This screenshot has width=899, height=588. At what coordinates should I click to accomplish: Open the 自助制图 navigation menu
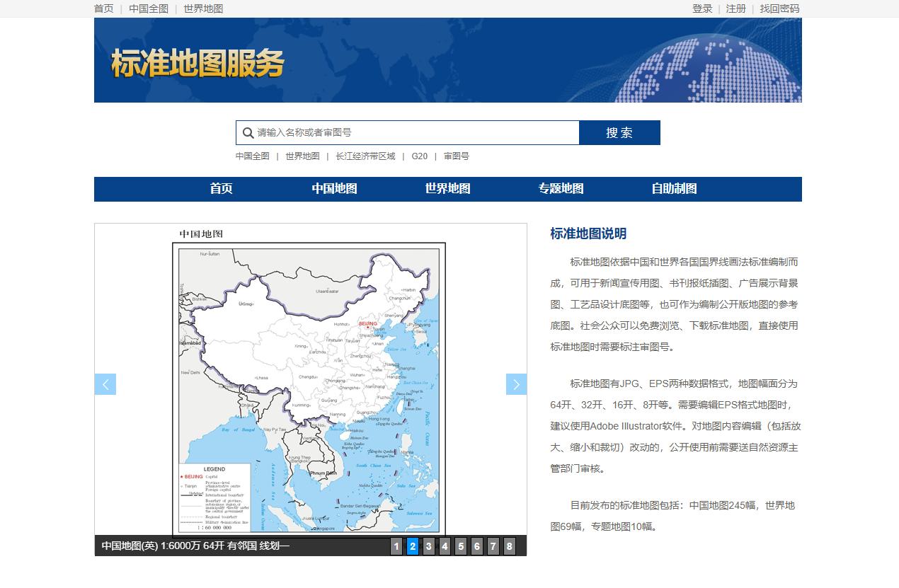(x=674, y=189)
